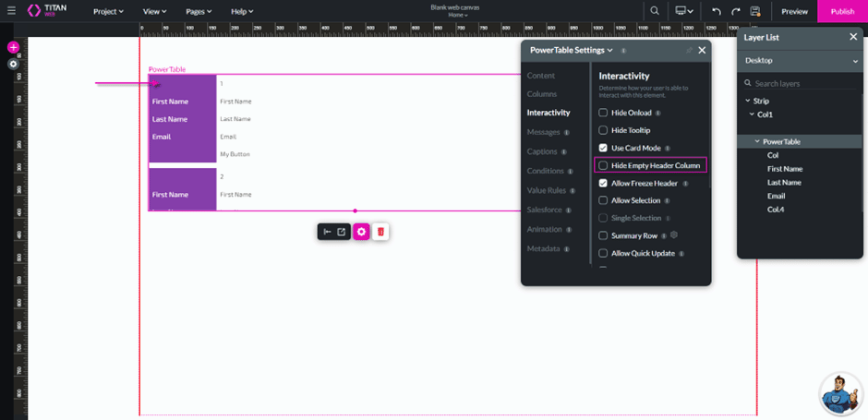Click the undo arrow icon
This screenshot has width=868, height=420.
point(717,11)
